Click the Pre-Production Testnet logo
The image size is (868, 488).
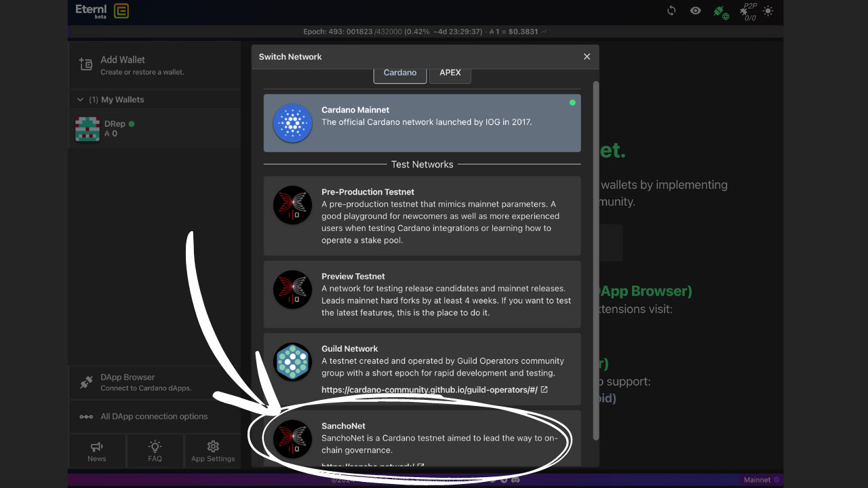click(x=292, y=205)
